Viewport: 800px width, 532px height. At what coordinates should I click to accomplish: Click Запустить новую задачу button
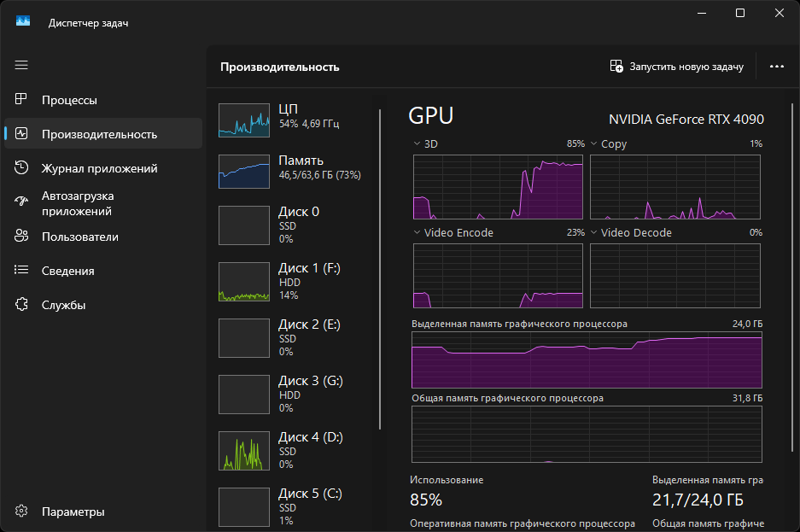tap(676, 67)
